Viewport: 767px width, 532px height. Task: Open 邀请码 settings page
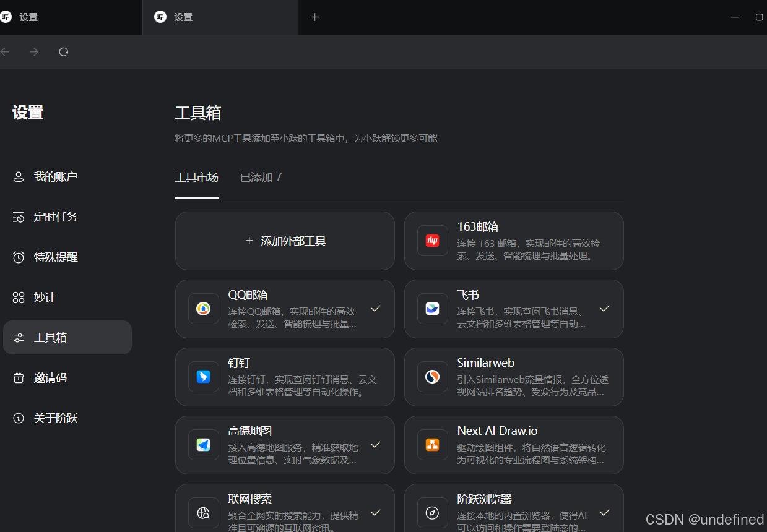click(x=67, y=378)
